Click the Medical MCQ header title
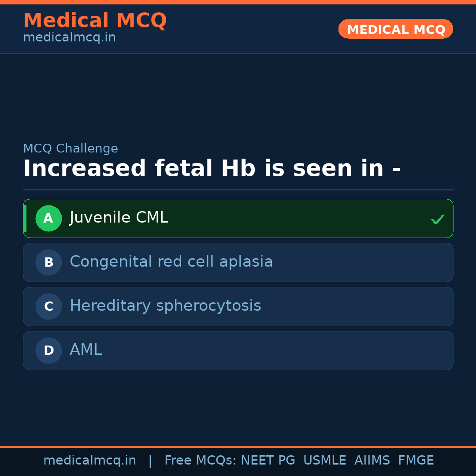This screenshot has height=476, width=476. coord(95,20)
